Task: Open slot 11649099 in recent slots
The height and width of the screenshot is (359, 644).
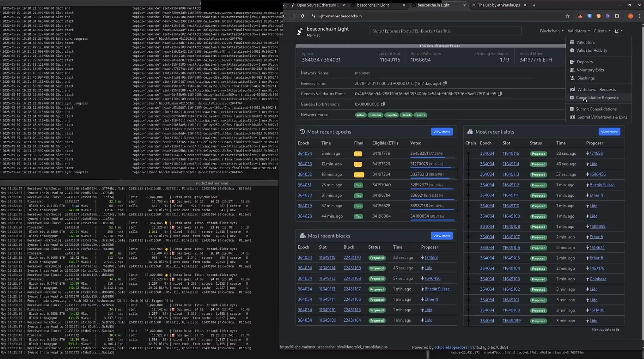Action: pos(511,320)
